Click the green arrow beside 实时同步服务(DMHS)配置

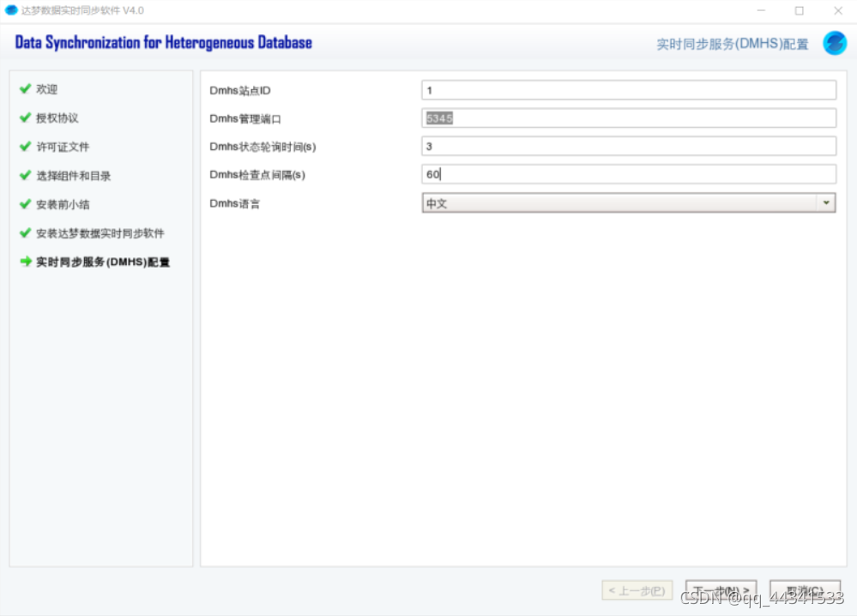coord(25,262)
